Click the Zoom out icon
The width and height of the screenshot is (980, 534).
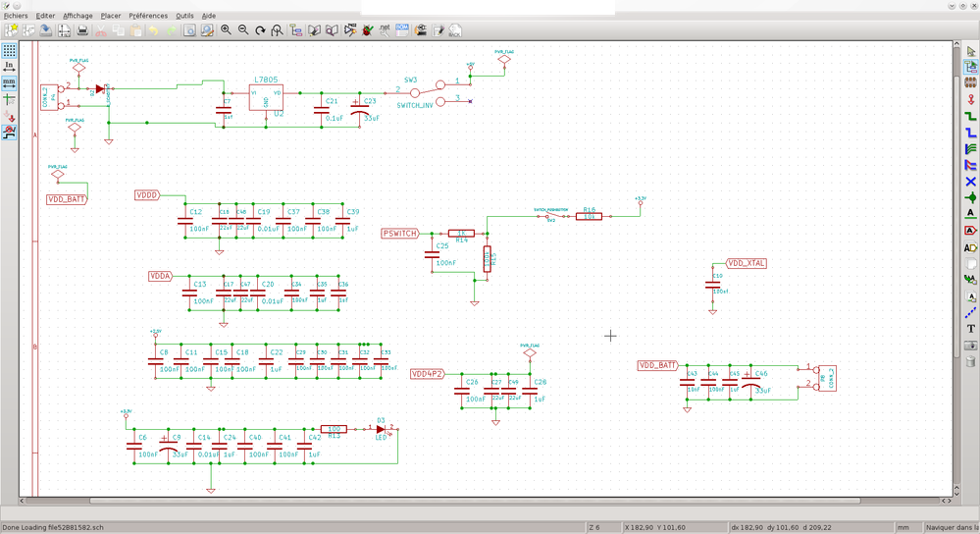click(243, 30)
